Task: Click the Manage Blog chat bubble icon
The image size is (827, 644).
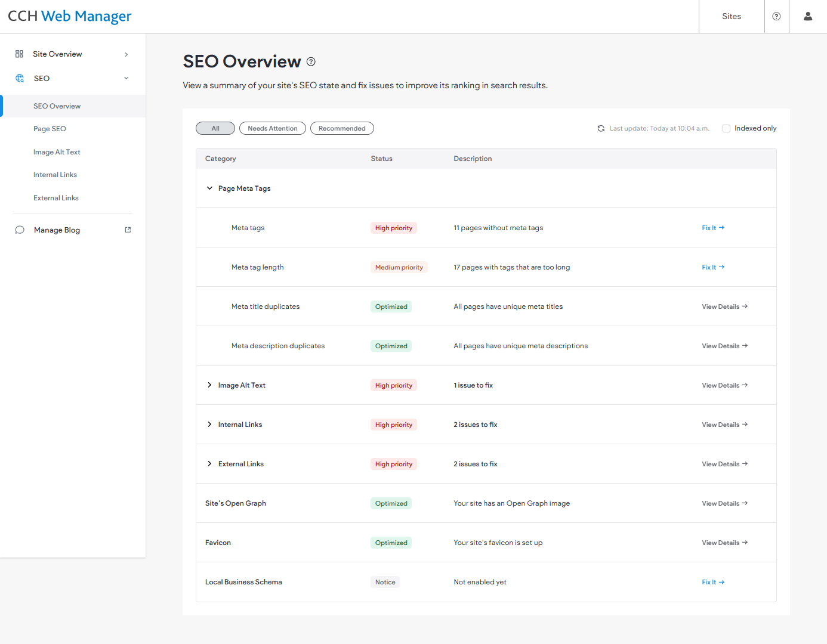Action: tap(20, 230)
